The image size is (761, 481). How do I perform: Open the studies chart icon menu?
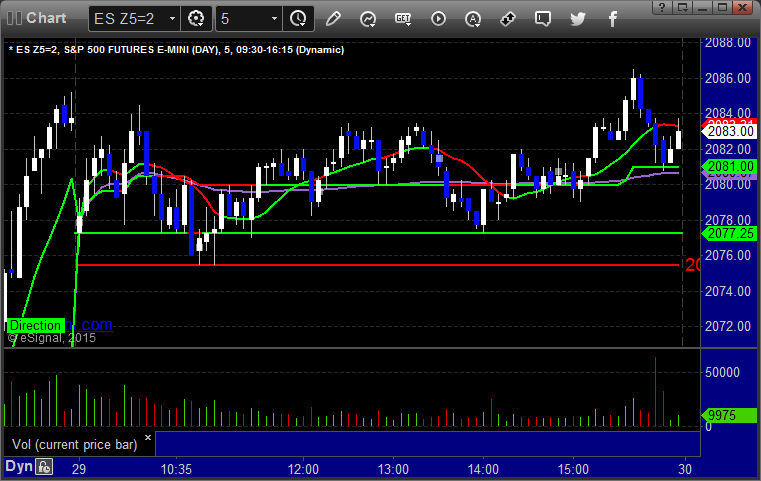368,19
